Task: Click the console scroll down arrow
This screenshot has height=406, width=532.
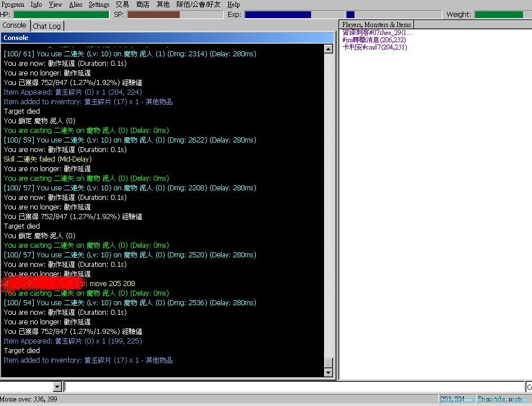Action: (x=329, y=372)
